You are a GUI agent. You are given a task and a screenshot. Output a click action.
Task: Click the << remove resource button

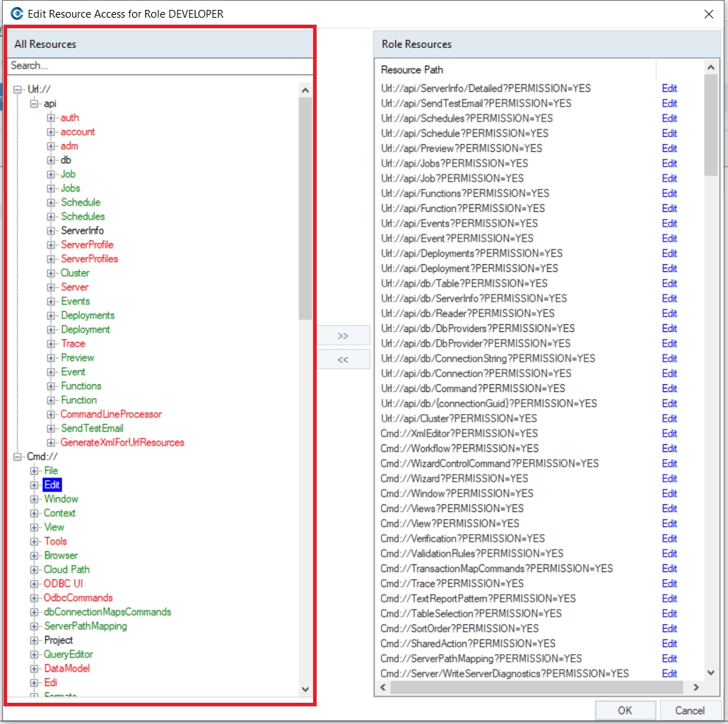click(x=343, y=360)
